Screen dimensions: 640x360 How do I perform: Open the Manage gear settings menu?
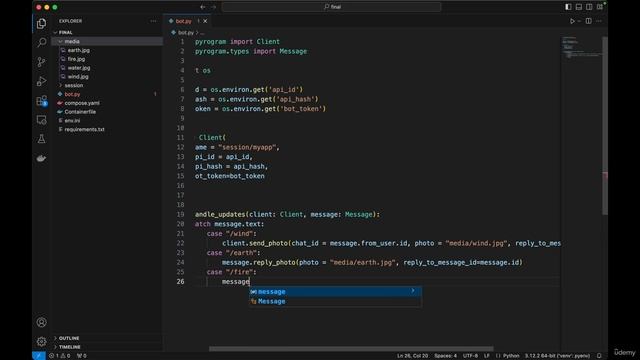(x=41, y=341)
